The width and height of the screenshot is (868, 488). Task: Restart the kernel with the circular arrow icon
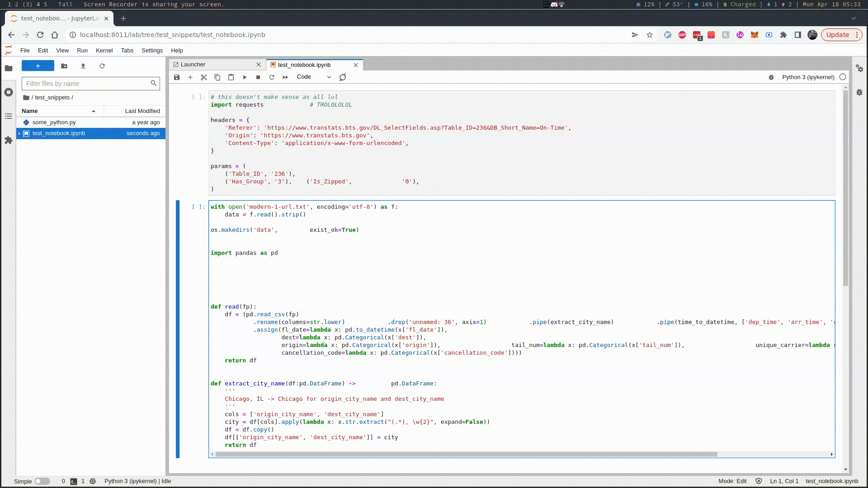click(x=272, y=77)
